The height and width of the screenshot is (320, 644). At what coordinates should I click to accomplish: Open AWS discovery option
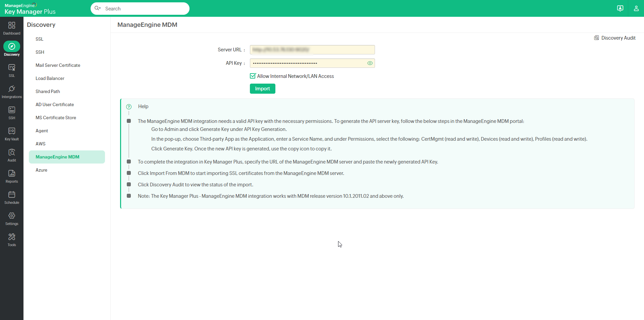[41, 144]
